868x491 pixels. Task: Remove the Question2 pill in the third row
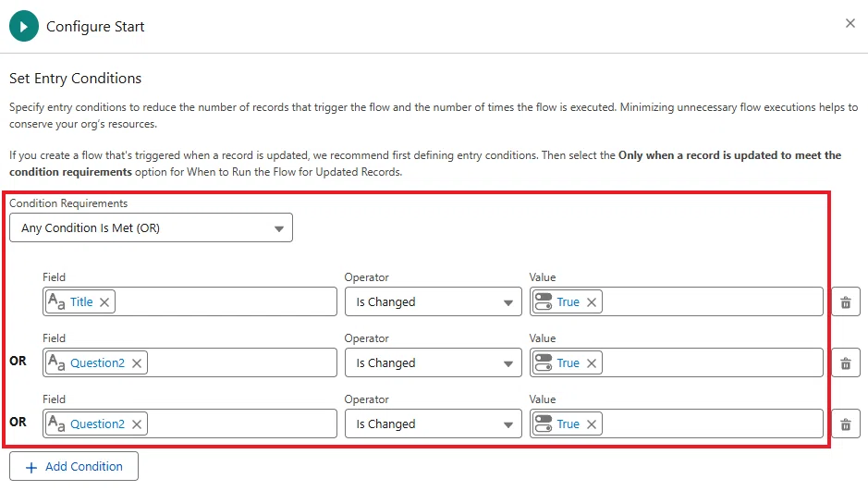[137, 424]
